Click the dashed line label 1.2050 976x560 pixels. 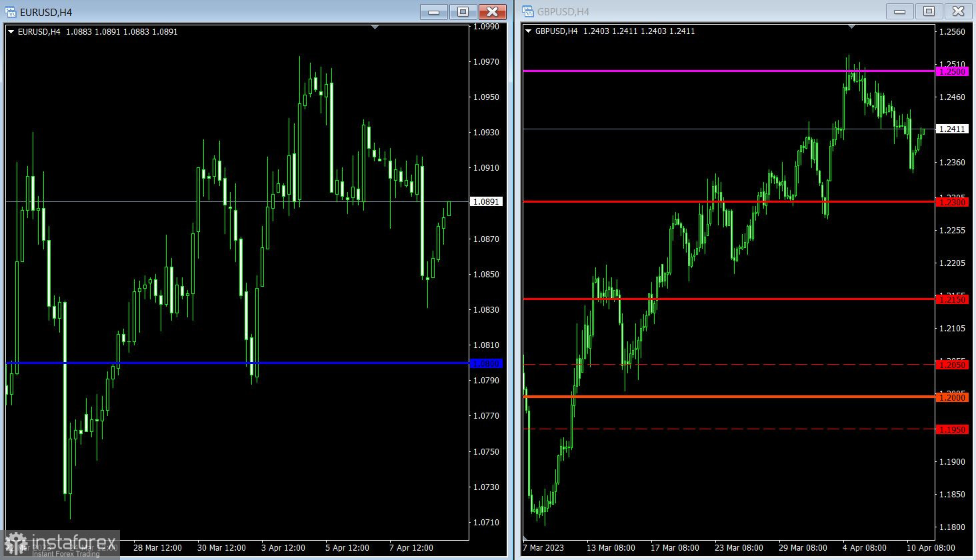952,365
